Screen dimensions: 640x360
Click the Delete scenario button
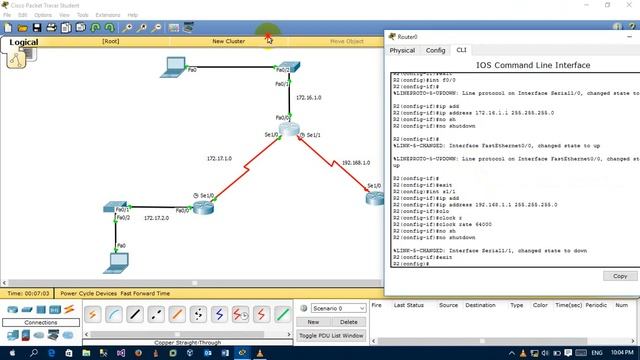click(x=349, y=322)
